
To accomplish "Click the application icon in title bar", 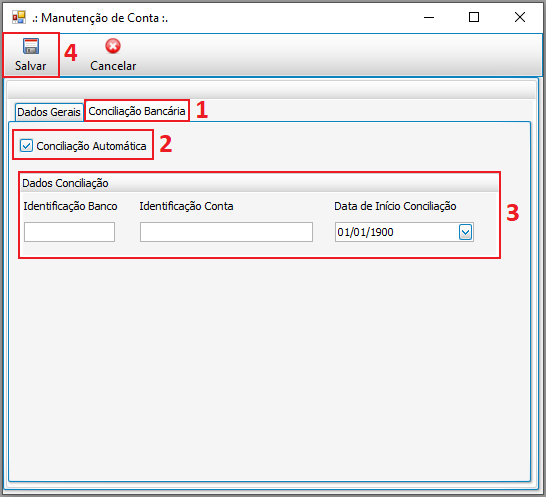I will tap(19, 17).
